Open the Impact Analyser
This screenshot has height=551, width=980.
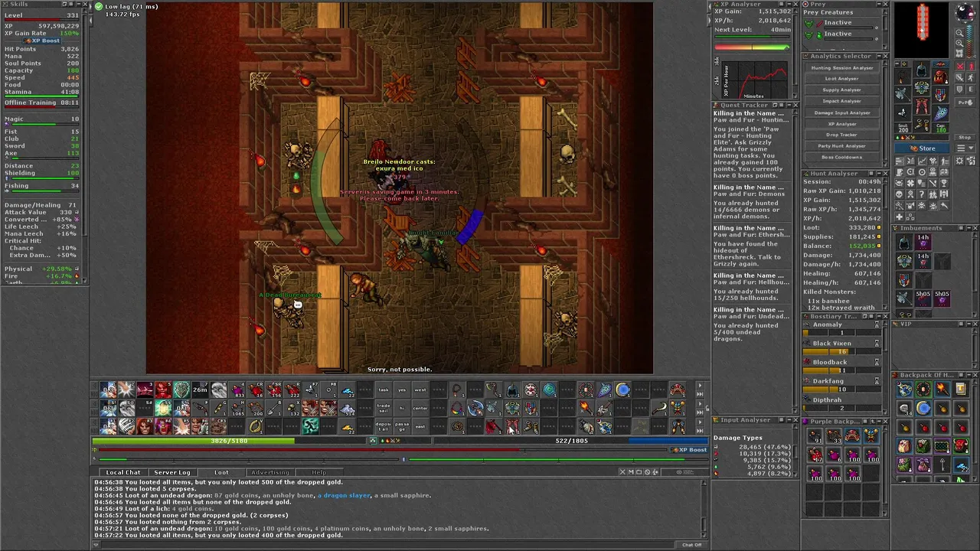pyautogui.click(x=842, y=101)
